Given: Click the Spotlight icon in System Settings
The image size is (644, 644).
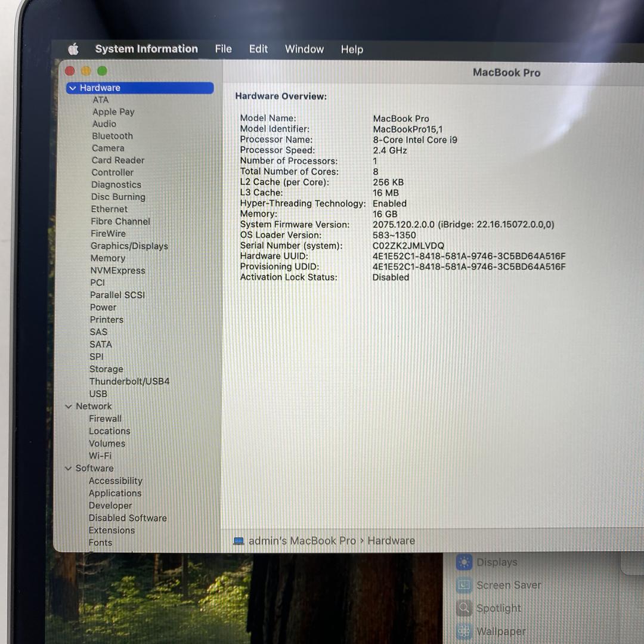Looking at the screenshot, I should pyautogui.click(x=464, y=608).
